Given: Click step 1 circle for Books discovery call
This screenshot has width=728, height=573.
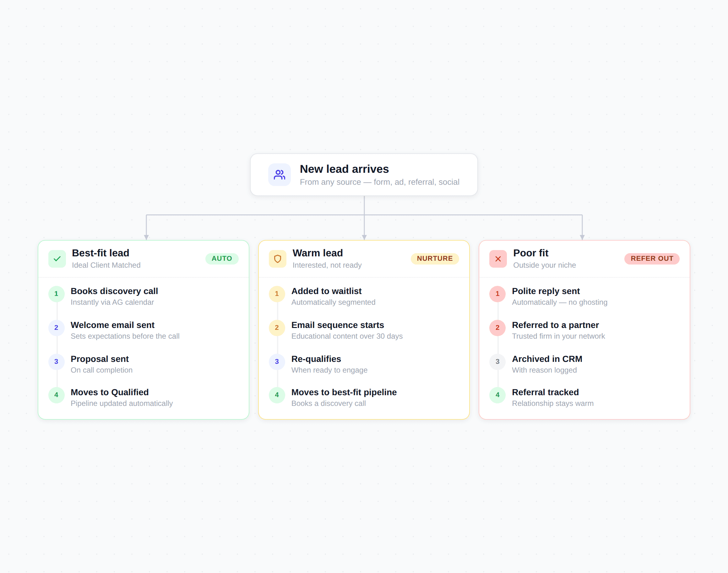Looking at the screenshot, I should pyautogui.click(x=56, y=293).
